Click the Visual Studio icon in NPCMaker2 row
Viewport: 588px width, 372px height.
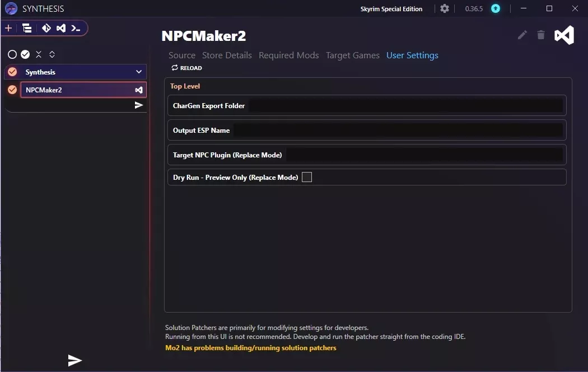pos(139,90)
